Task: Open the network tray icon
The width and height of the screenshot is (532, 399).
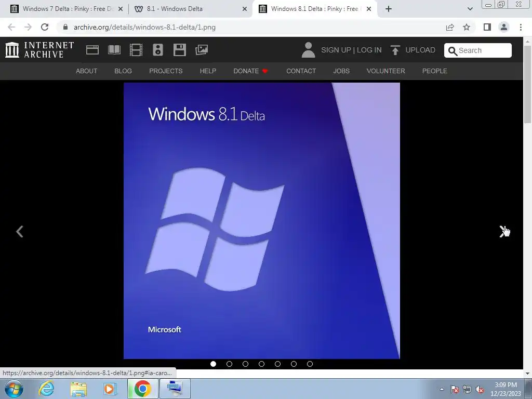Action: click(x=467, y=390)
